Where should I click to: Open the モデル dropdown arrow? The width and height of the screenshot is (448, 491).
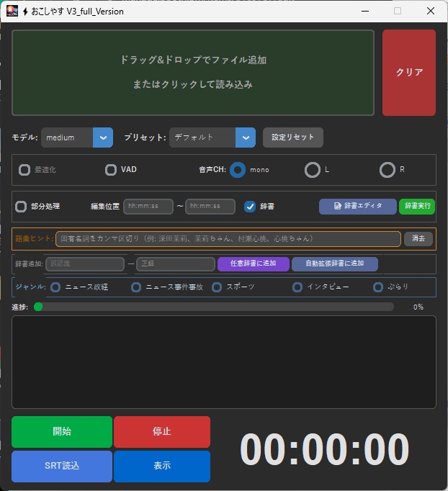pos(103,138)
